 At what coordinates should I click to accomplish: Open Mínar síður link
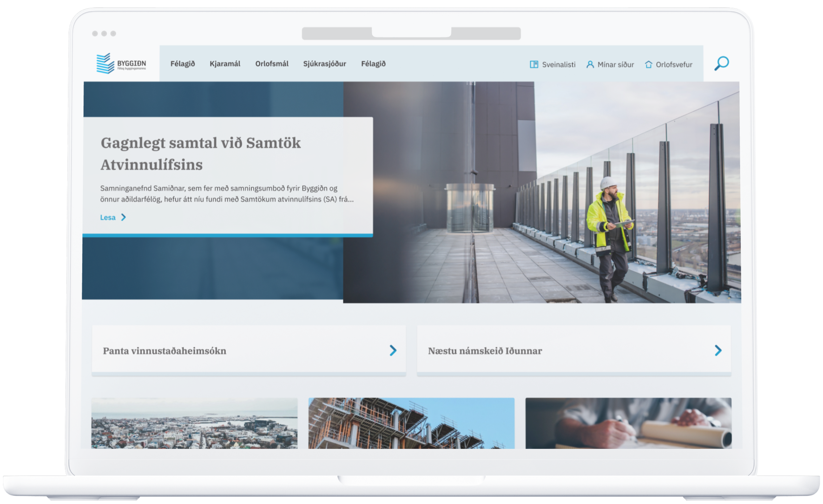point(615,65)
